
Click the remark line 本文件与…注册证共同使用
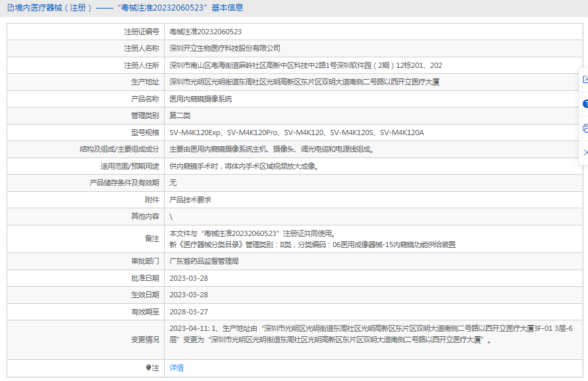click(252, 233)
